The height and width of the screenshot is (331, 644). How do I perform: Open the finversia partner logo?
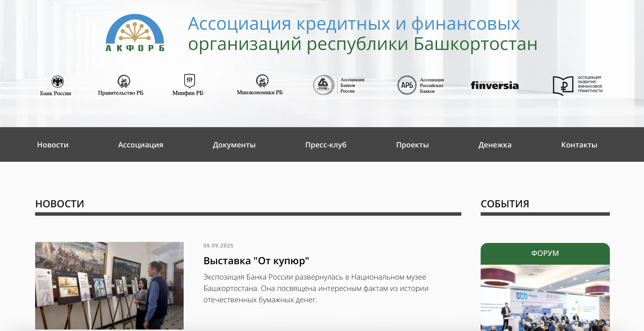(495, 85)
